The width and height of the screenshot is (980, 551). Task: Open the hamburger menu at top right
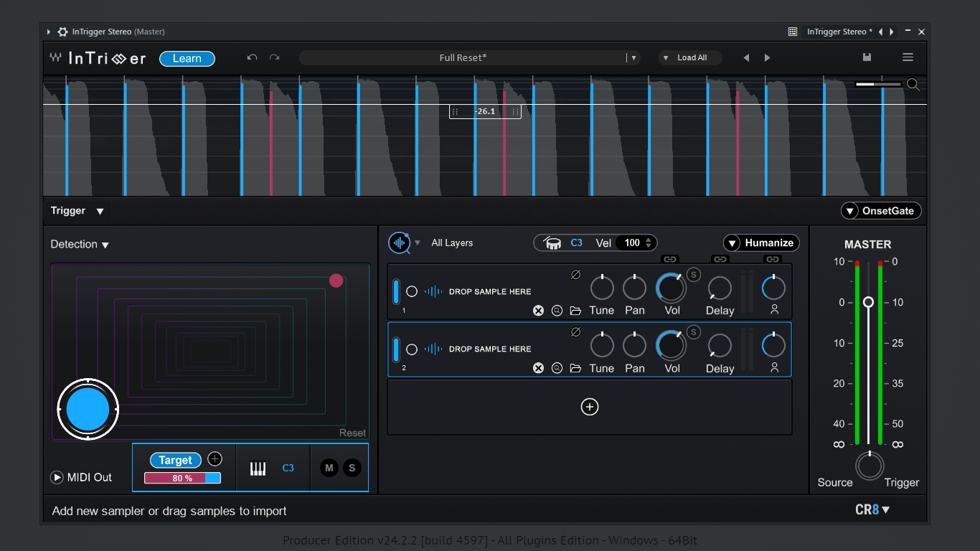coord(908,57)
